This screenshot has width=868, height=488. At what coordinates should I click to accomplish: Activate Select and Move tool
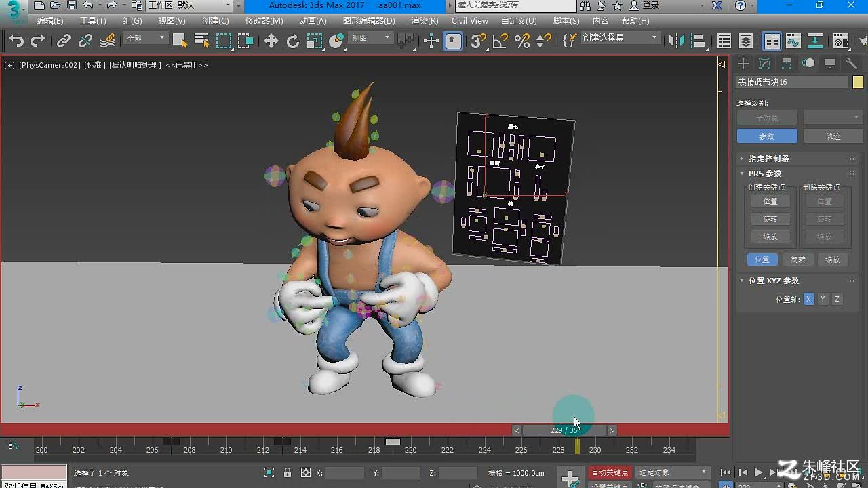tap(271, 41)
